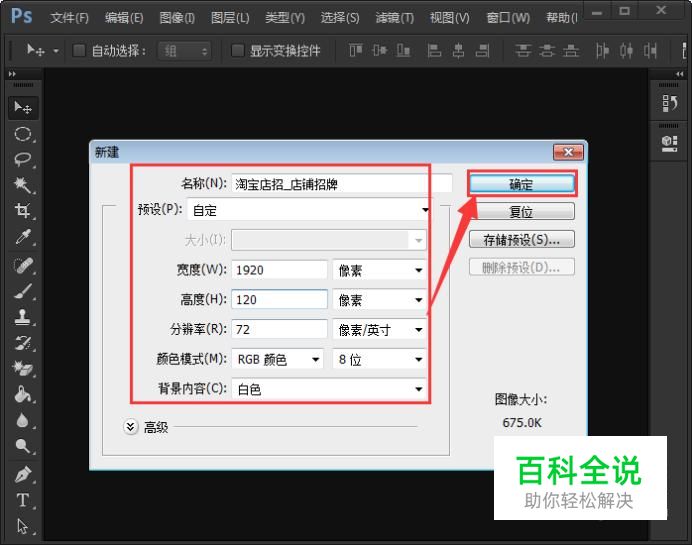Image resolution: width=692 pixels, height=545 pixels.
Task: Select the Path Selection tool
Action: point(23,526)
